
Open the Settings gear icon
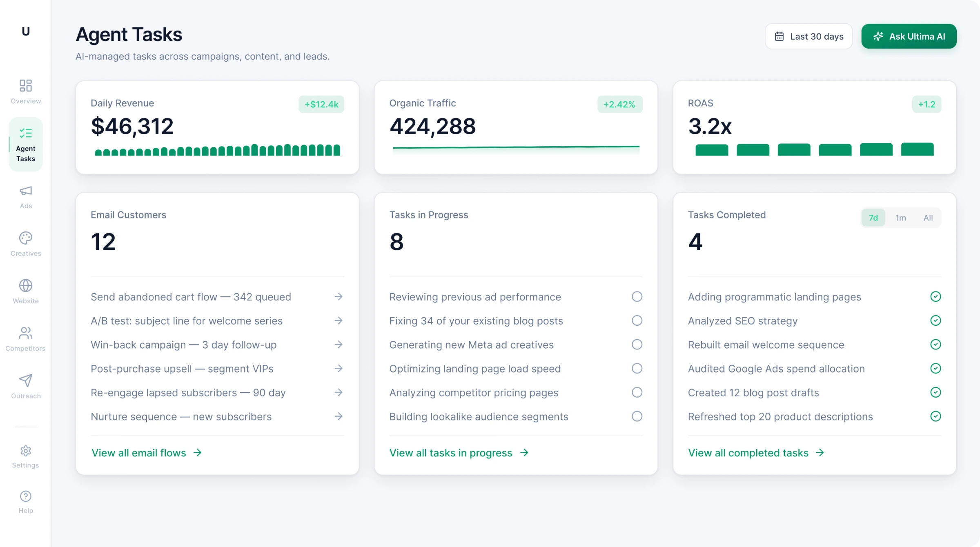(x=25, y=450)
